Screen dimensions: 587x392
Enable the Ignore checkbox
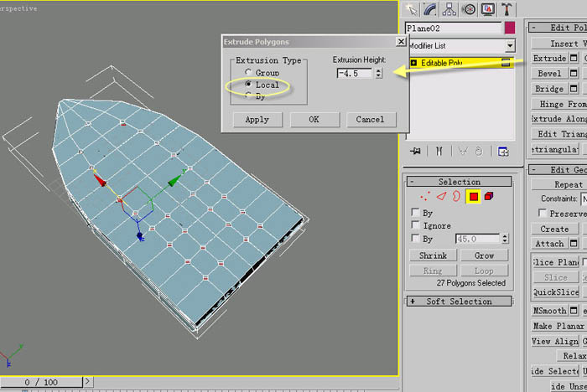pos(415,224)
